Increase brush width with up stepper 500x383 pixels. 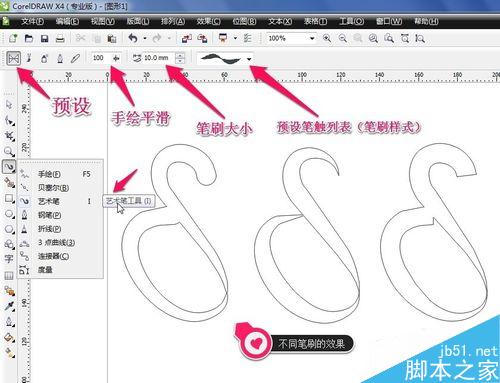point(180,55)
